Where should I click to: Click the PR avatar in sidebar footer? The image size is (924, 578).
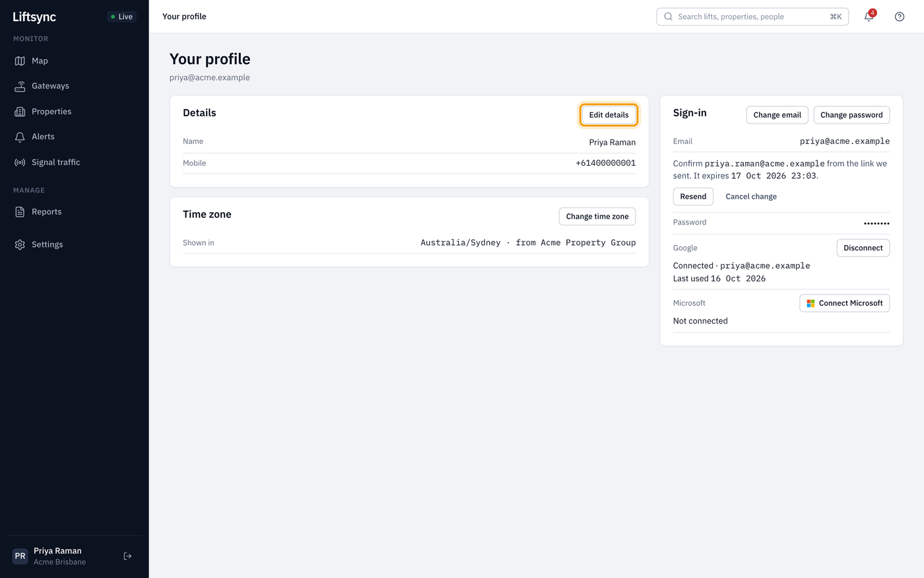pos(20,556)
